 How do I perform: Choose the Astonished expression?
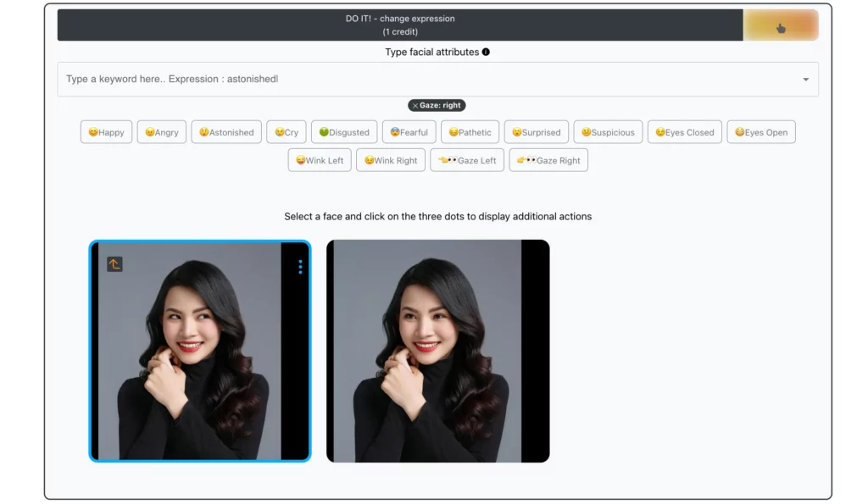click(226, 132)
